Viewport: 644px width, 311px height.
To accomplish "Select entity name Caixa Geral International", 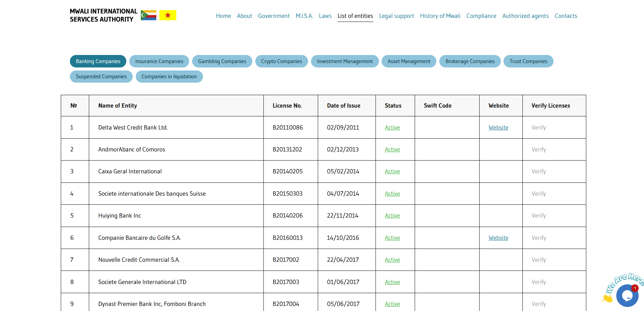I will click(x=130, y=171).
